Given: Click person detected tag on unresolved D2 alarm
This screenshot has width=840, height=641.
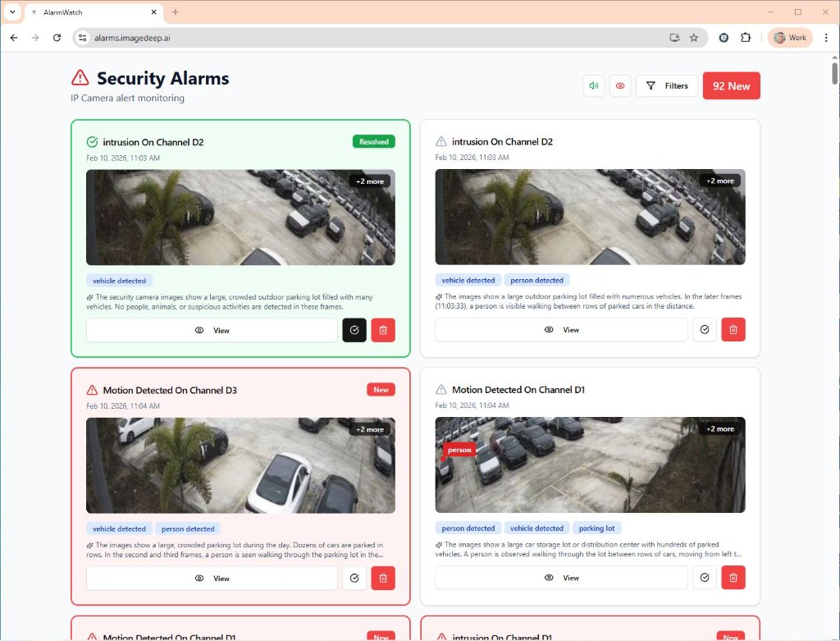Looking at the screenshot, I should coord(536,281).
